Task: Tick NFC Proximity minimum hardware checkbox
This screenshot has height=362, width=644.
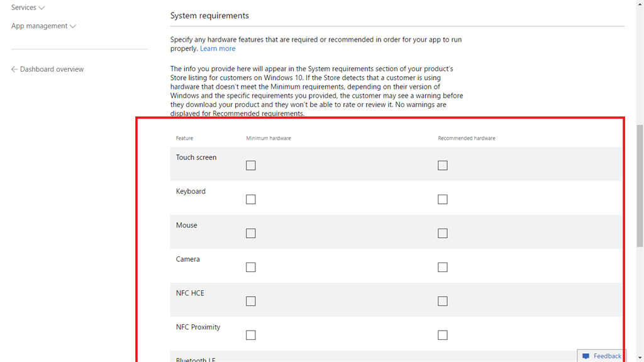Action: 251,336
